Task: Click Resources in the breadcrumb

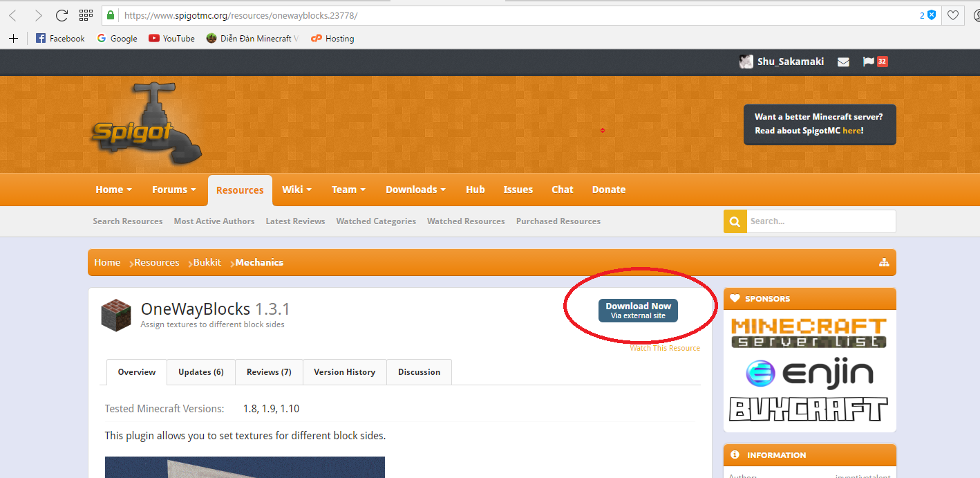Action: [157, 262]
